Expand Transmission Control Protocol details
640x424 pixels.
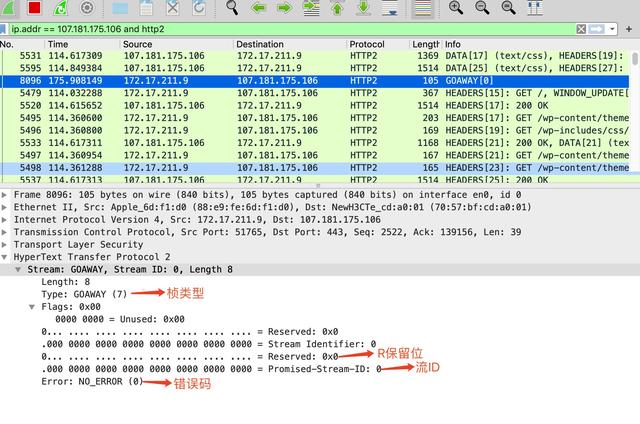tap(4, 232)
